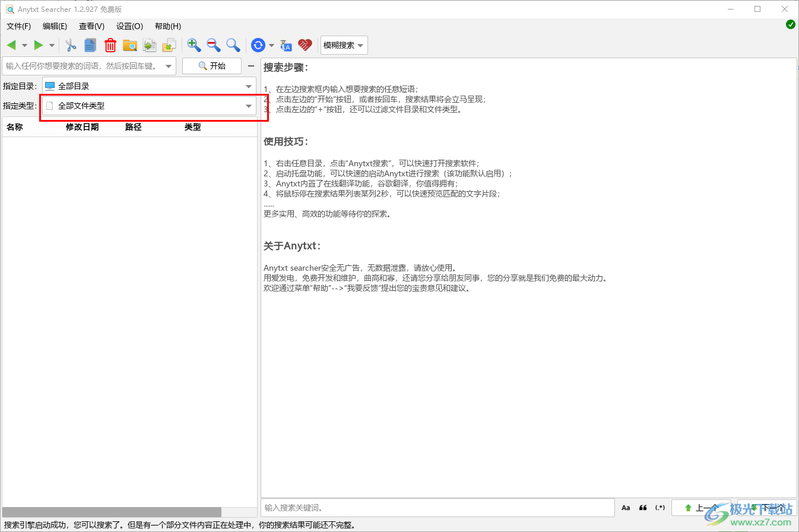Screen dimensions: 799x532
Task: Click the 搜索引擎启动成功 status bar message
Action: [x=180, y=525]
